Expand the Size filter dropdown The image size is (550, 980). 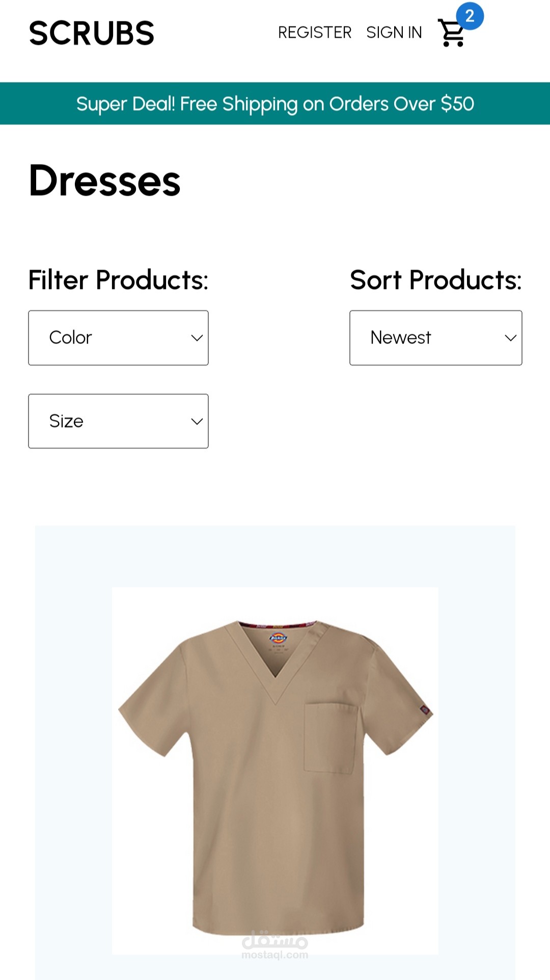(118, 421)
